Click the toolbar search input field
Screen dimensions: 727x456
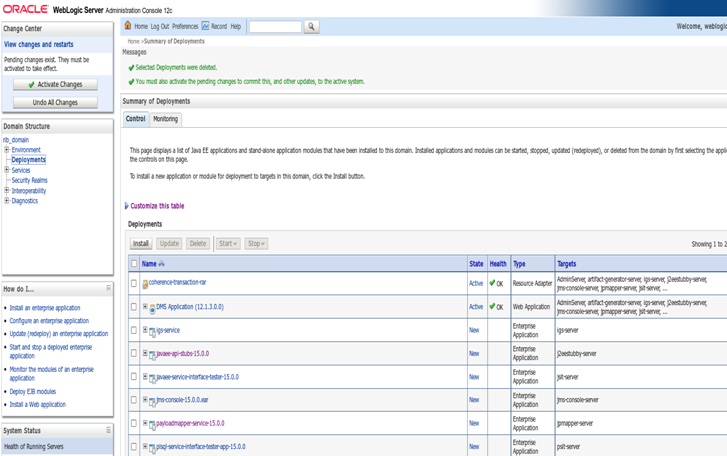click(x=275, y=27)
